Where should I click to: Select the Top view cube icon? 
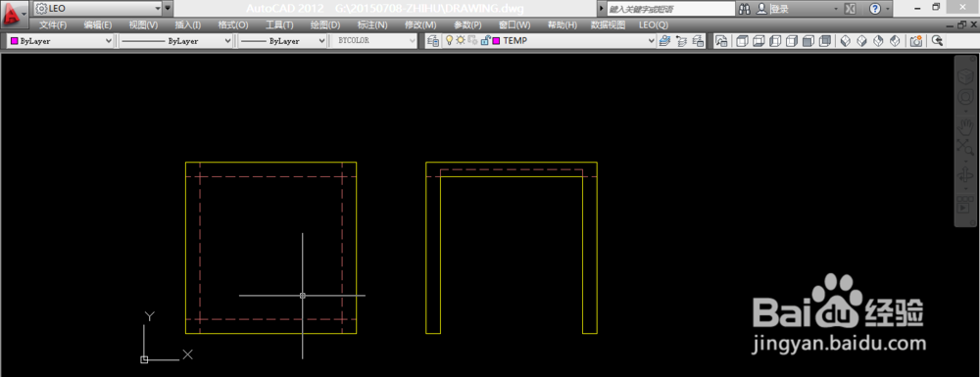tap(743, 40)
